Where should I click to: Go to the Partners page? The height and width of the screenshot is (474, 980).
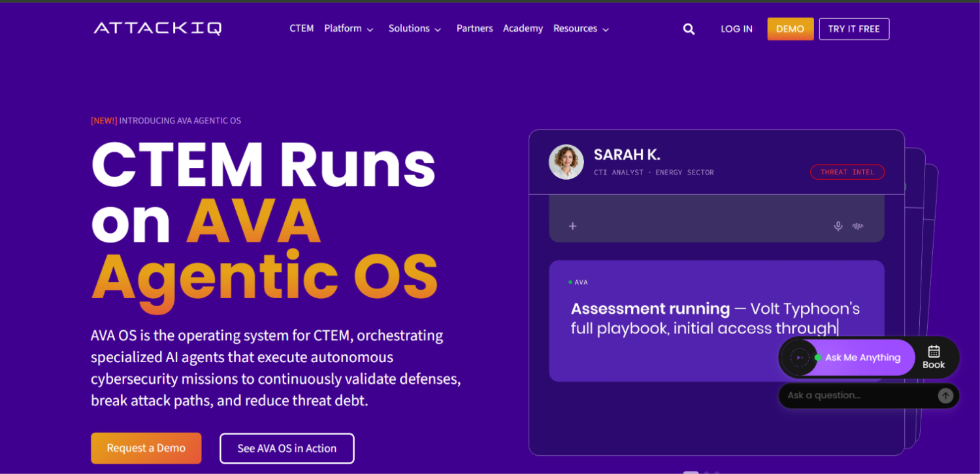(475, 29)
